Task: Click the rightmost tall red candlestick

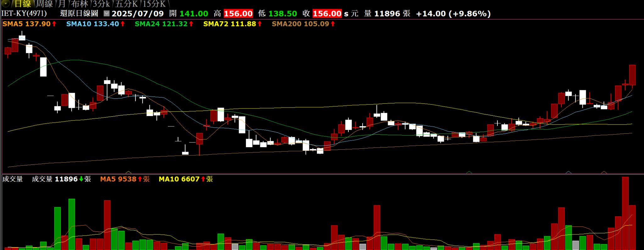Action: pyautogui.click(x=632, y=75)
